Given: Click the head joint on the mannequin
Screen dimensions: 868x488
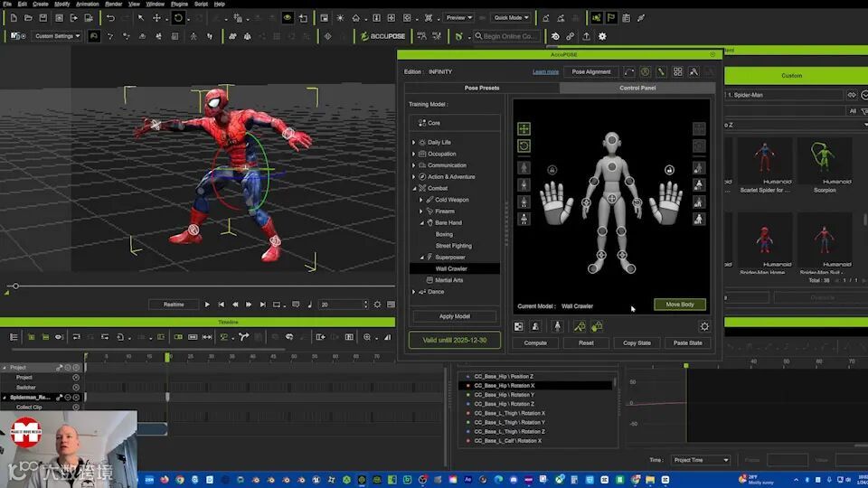Looking at the screenshot, I should [x=612, y=142].
